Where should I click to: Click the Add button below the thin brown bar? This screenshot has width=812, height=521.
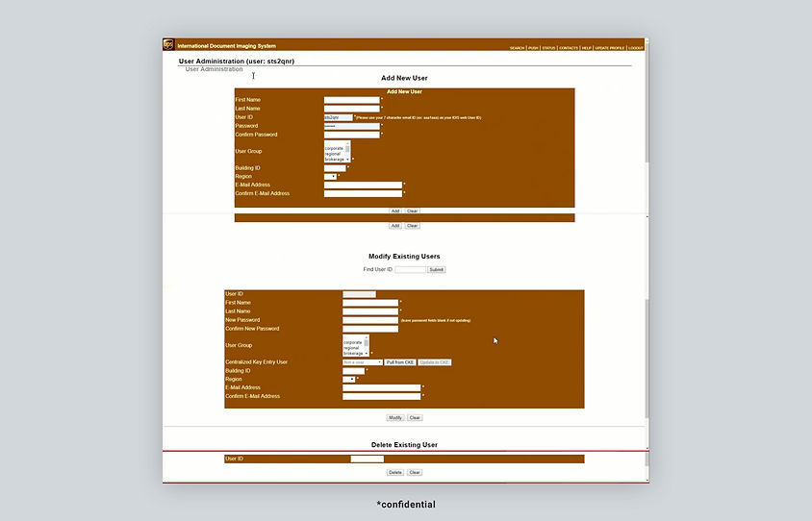(x=395, y=226)
